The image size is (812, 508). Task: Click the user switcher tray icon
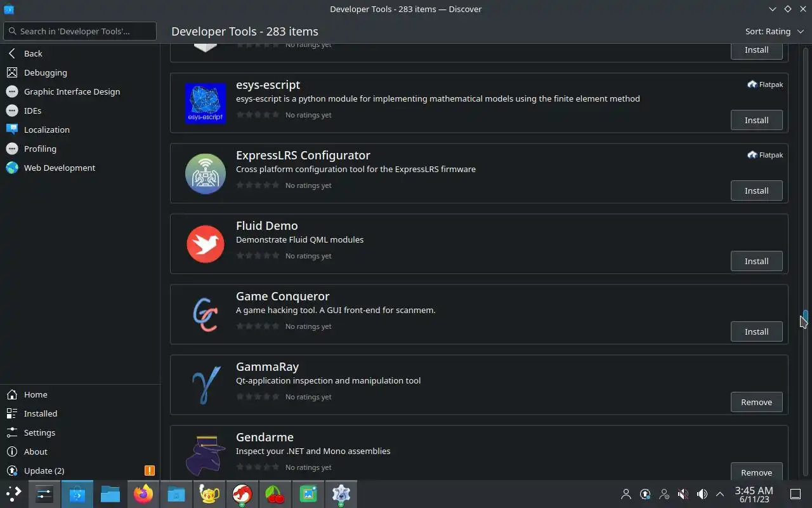point(626,493)
